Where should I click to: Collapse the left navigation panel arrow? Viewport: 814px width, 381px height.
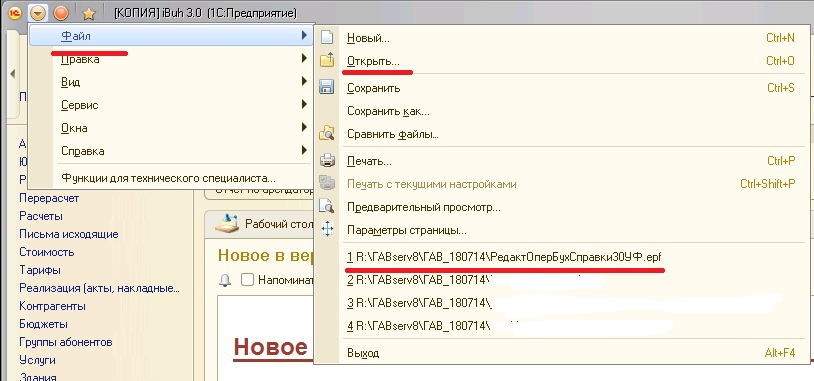[12, 73]
